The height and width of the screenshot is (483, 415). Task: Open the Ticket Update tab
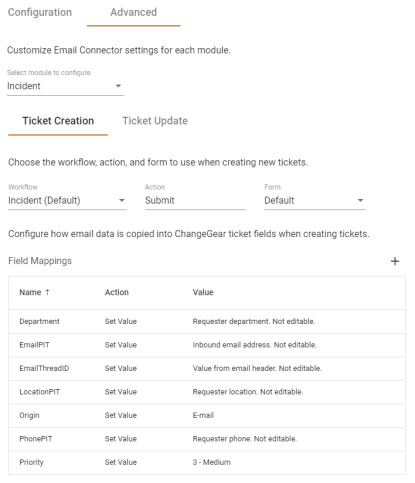pos(155,121)
